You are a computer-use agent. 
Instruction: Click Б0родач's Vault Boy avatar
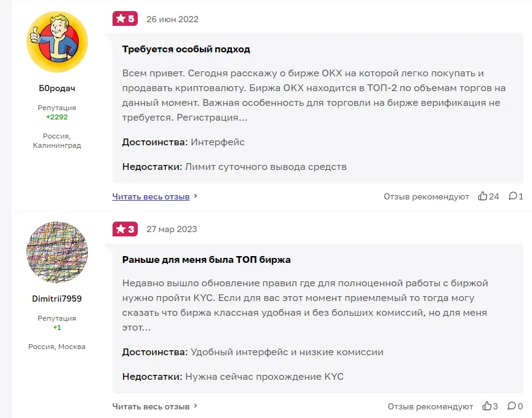click(x=57, y=41)
